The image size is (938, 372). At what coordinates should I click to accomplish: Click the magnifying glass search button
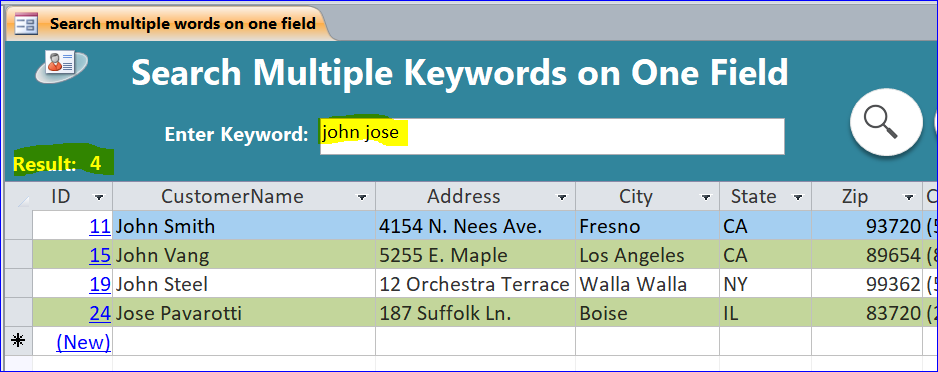tap(886, 123)
